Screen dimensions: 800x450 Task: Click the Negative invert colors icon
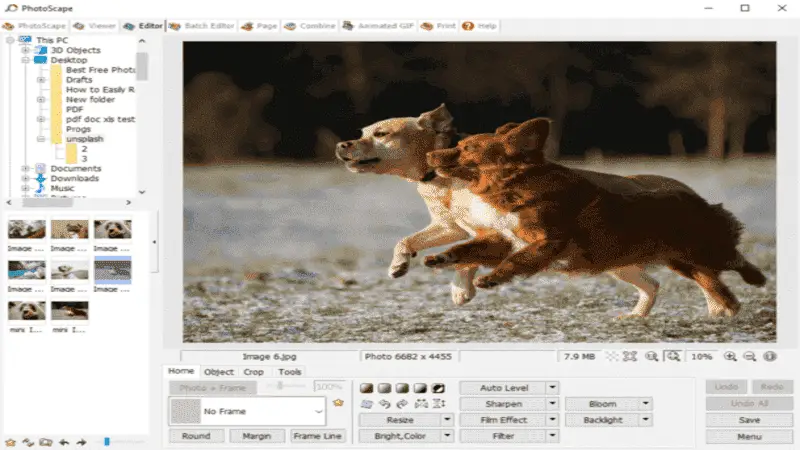click(438, 388)
